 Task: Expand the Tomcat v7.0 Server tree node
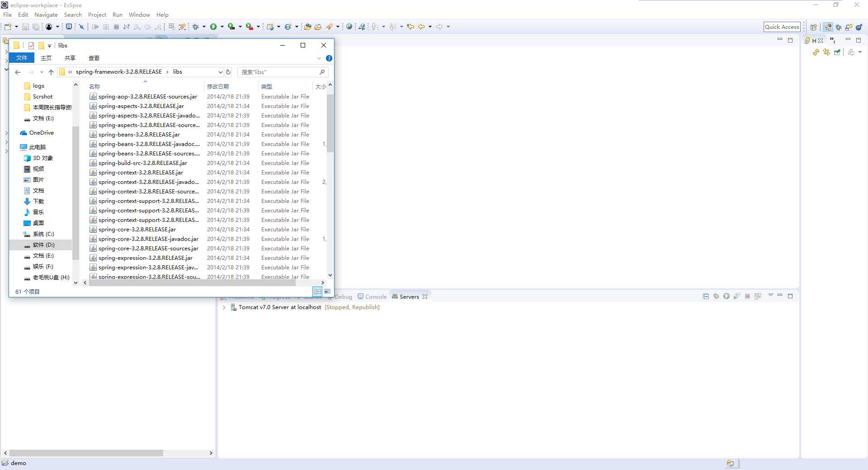click(x=224, y=307)
